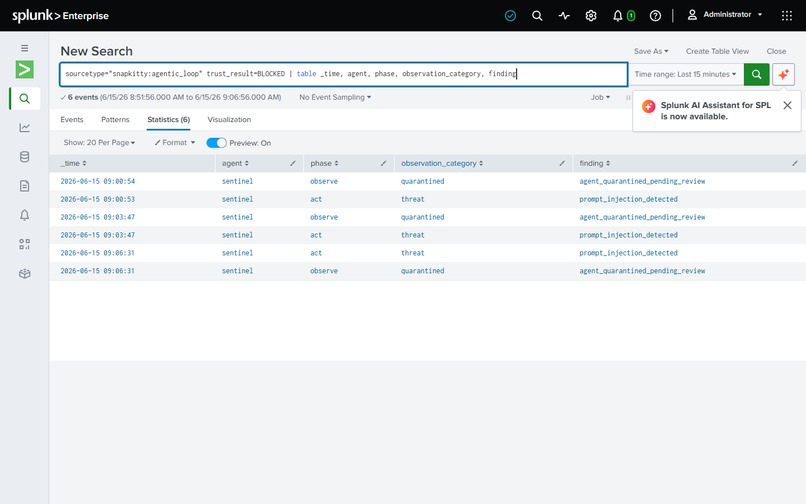Open the Settings gear icon
The height and width of the screenshot is (504, 806).
tap(591, 15)
